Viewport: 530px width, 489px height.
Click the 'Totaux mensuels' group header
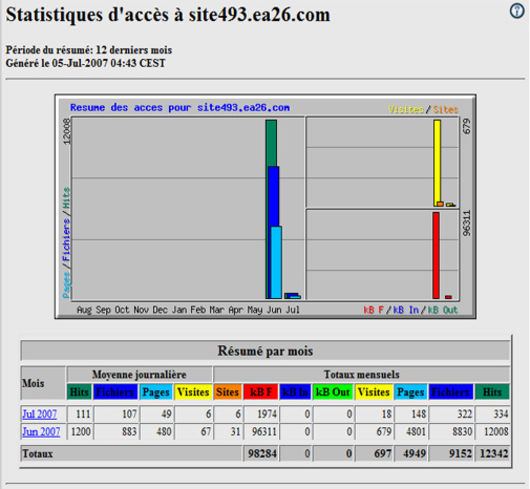click(x=361, y=374)
